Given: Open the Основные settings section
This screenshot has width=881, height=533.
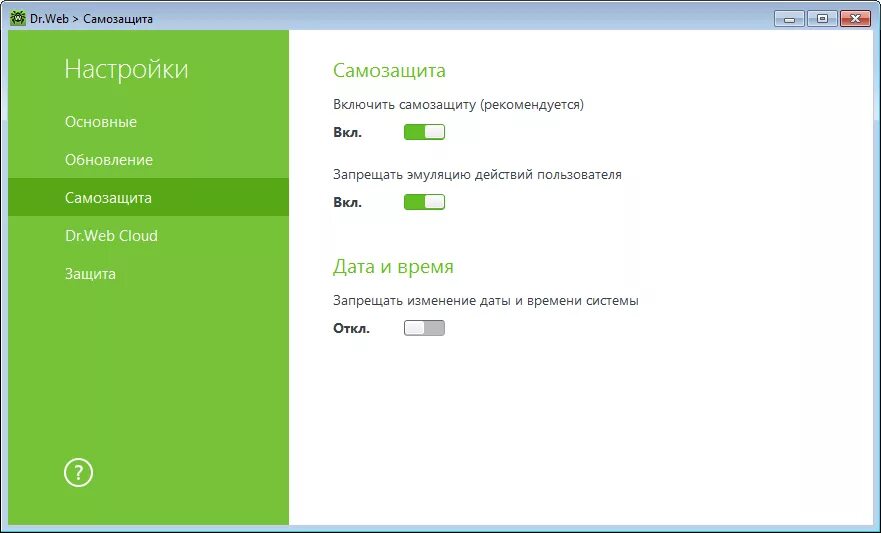Looking at the screenshot, I should tap(148, 122).
